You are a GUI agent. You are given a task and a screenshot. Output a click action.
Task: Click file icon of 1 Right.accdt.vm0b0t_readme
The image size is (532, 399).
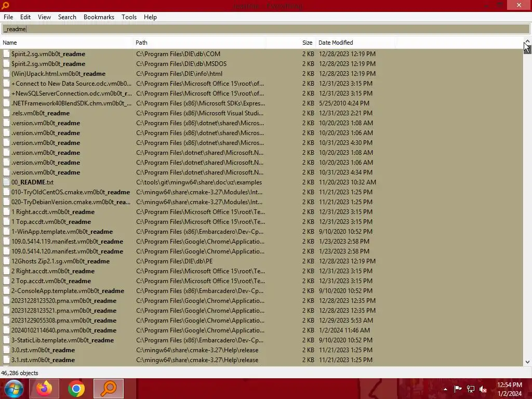[6, 212]
